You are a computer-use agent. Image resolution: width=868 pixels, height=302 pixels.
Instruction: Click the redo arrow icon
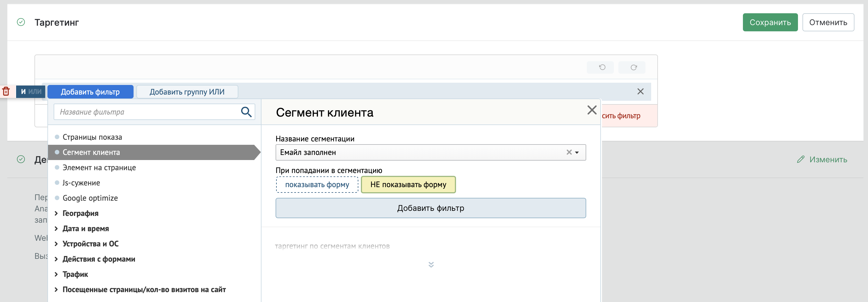pyautogui.click(x=633, y=67)
